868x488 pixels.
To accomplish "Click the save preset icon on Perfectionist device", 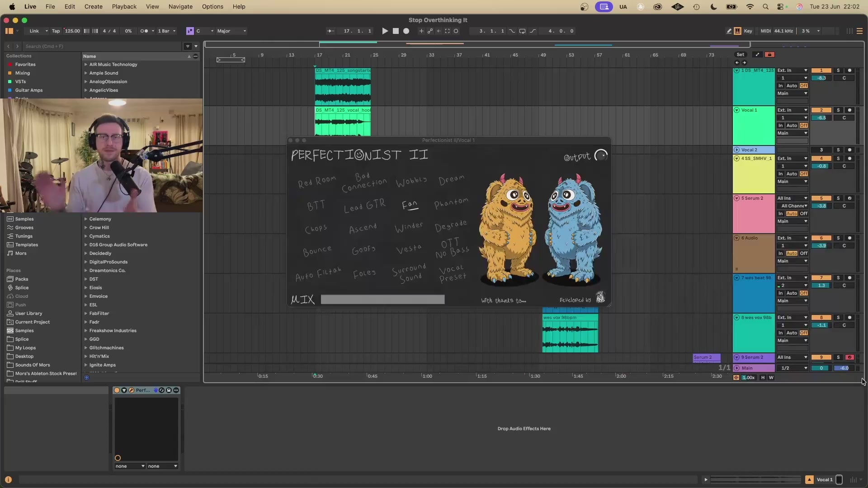I will 169,390.
